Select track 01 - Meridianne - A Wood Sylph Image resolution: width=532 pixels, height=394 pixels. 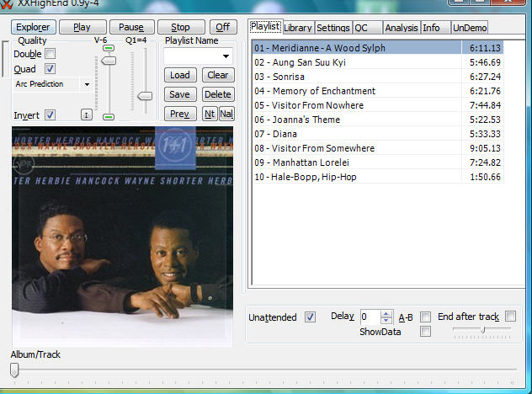tap(378, 48)
